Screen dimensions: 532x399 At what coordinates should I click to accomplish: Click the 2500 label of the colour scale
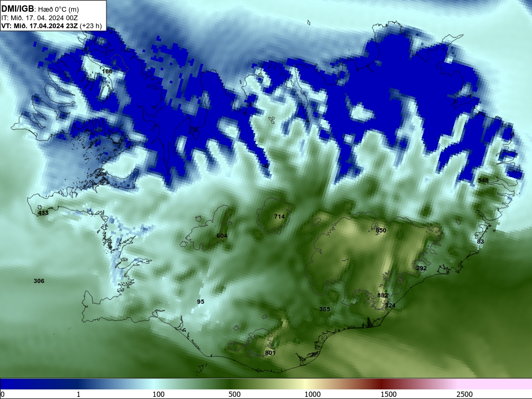[x=464, y=394]
